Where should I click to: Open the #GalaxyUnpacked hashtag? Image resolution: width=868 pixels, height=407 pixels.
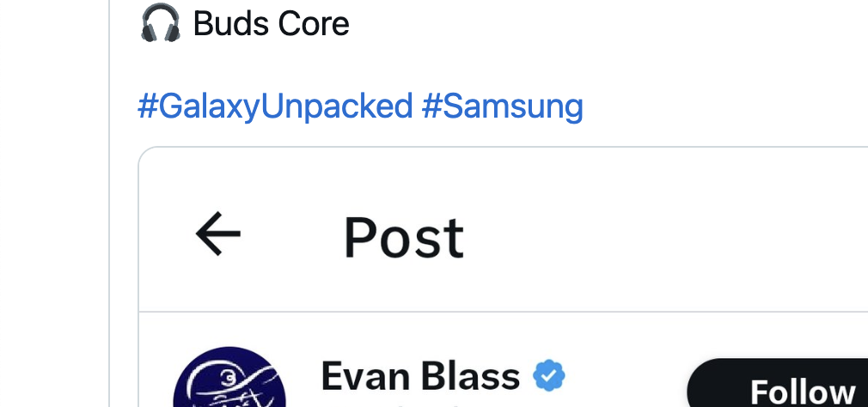point(275,106)
